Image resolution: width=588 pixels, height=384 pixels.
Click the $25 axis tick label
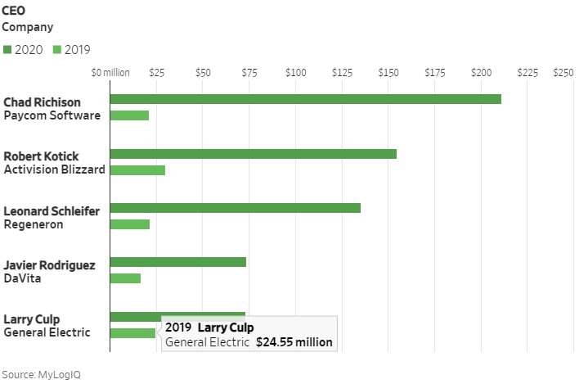(157, 72)
